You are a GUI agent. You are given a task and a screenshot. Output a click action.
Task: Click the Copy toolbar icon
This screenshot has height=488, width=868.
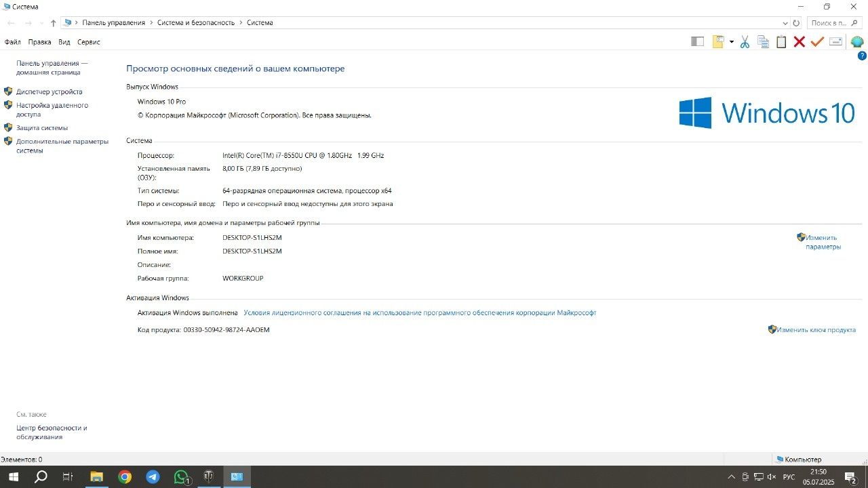(x=763, y=42)
